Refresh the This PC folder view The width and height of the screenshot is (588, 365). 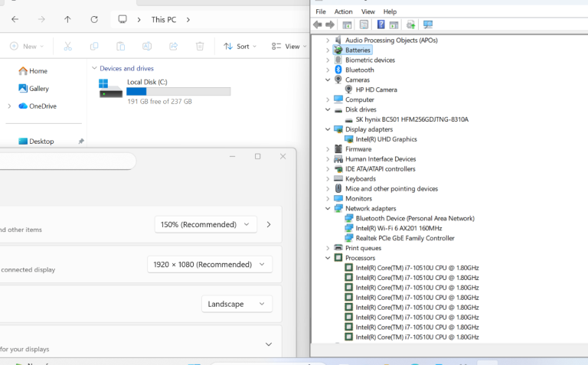pos(94,19)
